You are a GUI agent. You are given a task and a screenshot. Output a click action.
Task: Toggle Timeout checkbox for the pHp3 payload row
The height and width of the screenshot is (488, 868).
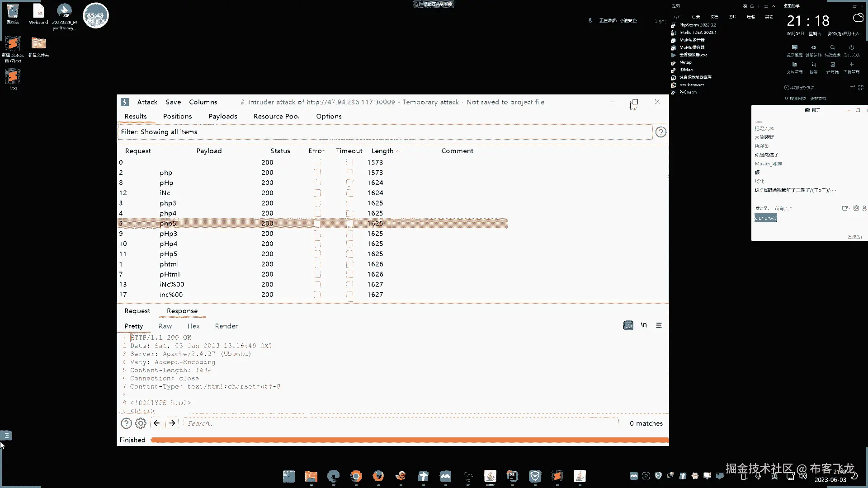pos(349,234)
